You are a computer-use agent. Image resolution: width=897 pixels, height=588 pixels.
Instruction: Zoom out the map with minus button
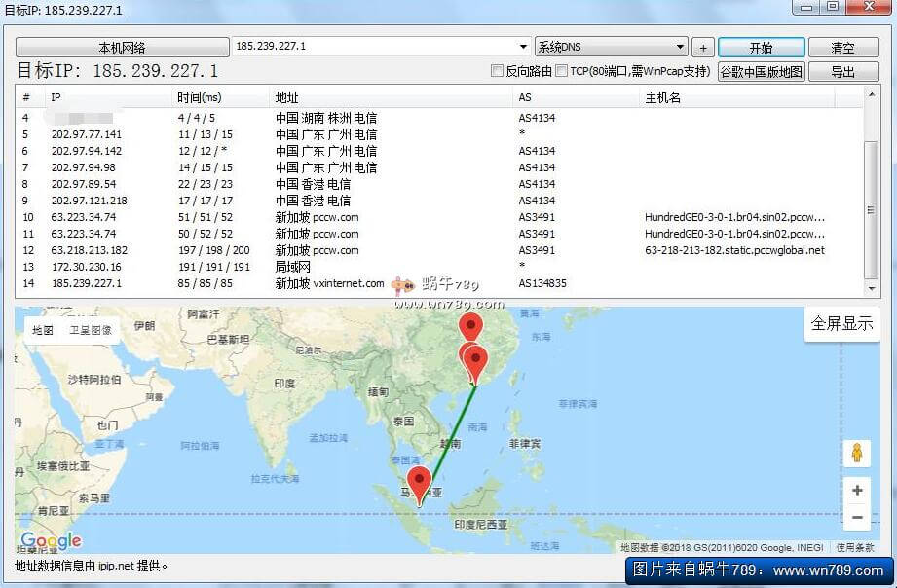pos(856,518)
